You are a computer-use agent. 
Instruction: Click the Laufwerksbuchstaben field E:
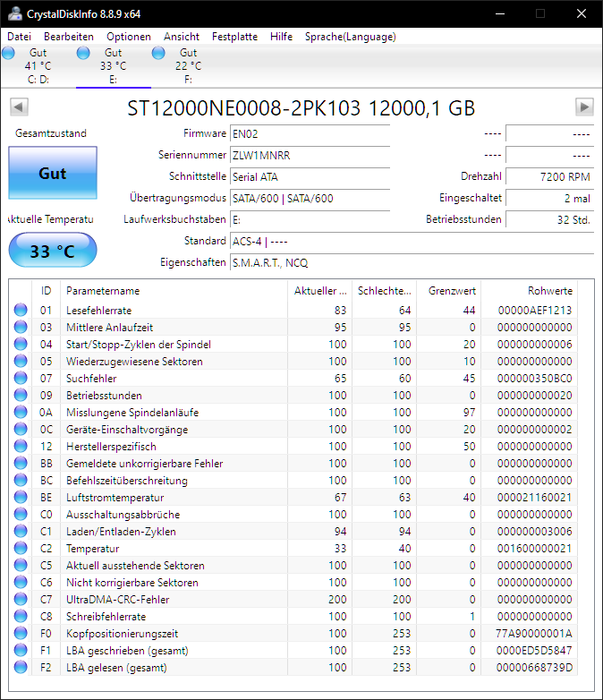tap(310, 219)
